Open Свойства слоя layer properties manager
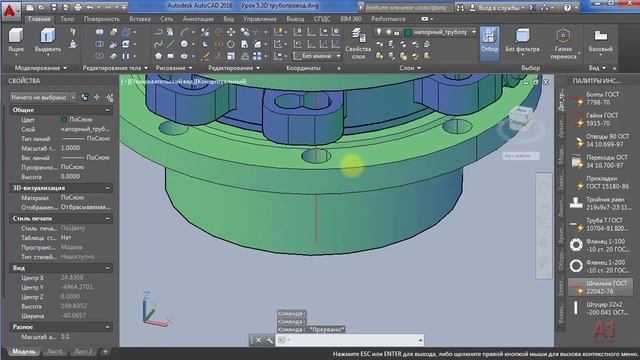This screenshot has width=640, height=360. (358, 43)
